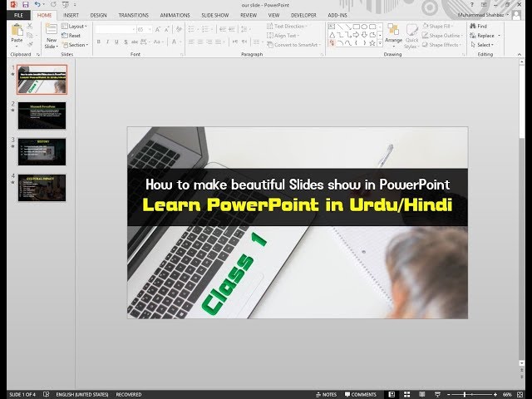This screenshot has width=532, height=399.
Task: Toggle Bold formatting
Action: (98, 42)
